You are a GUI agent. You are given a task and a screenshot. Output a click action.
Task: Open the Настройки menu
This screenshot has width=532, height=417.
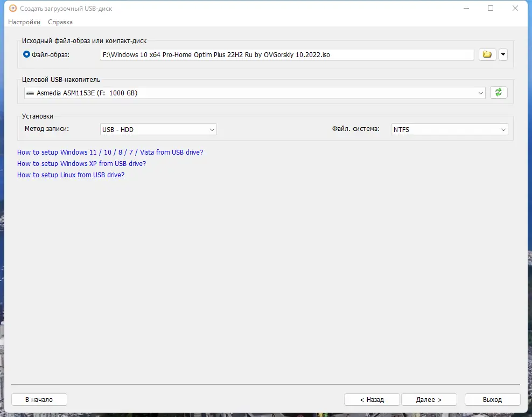[24, 22]
